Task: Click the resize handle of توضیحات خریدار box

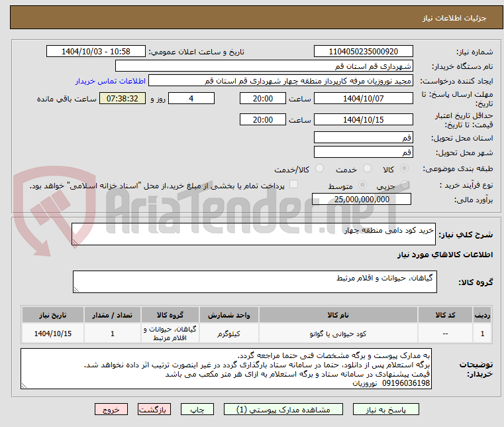Action: click(24, 385)
